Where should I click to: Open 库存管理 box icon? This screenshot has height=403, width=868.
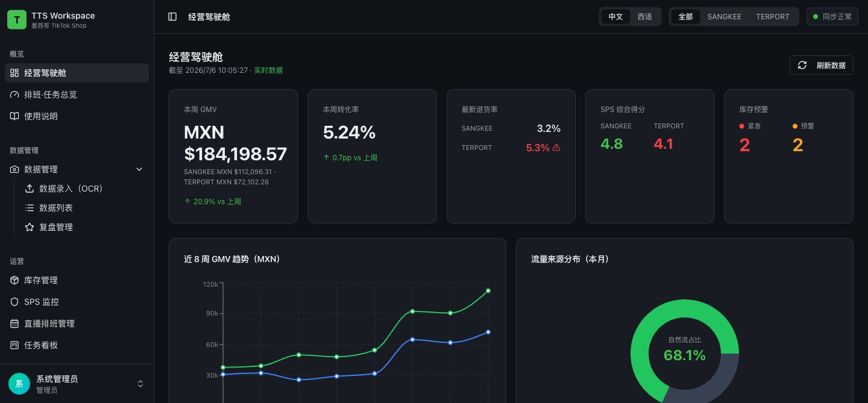(14, 280)
